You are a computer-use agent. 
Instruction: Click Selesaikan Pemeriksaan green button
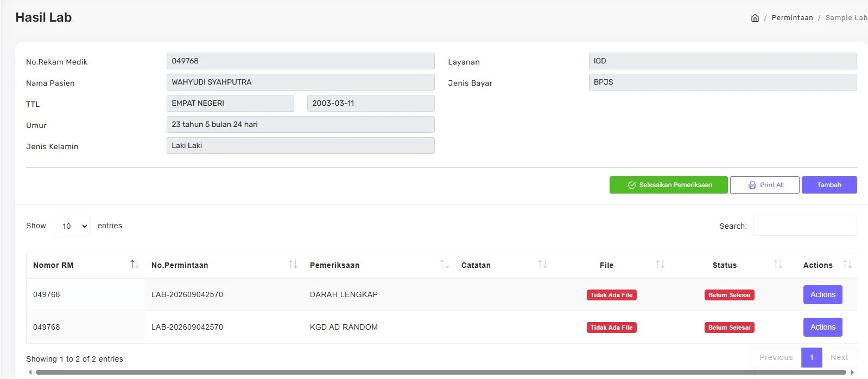pyautogui.click(x=668, y=185)
